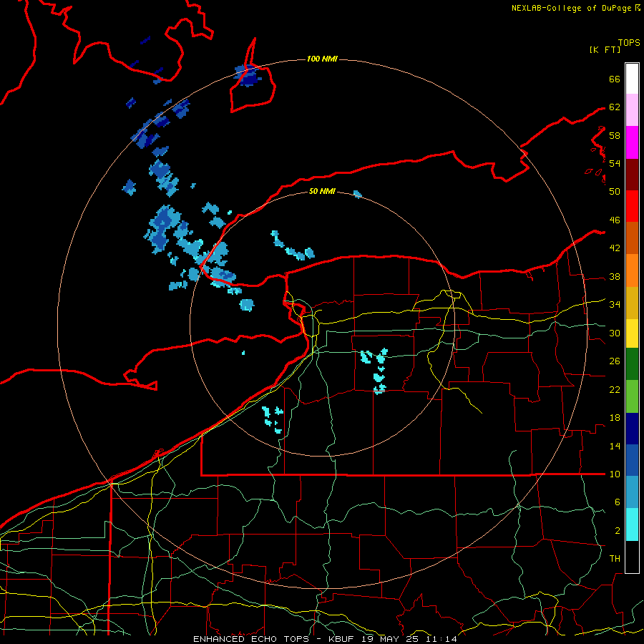Select the dark green legend swatch
Image resolution: width=644 pixels, height=644 pixels.
pyautogui.click(x=632, y=364)
